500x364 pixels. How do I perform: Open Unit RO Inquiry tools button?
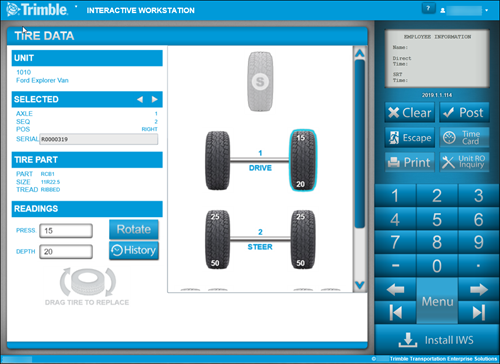[x=464, y=162]
